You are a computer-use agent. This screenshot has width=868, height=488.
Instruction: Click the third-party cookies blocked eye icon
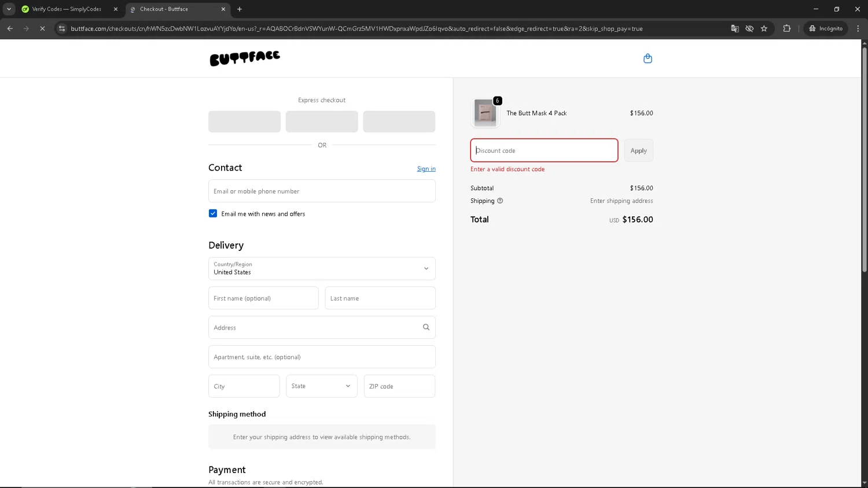click(x=749, y=28)
